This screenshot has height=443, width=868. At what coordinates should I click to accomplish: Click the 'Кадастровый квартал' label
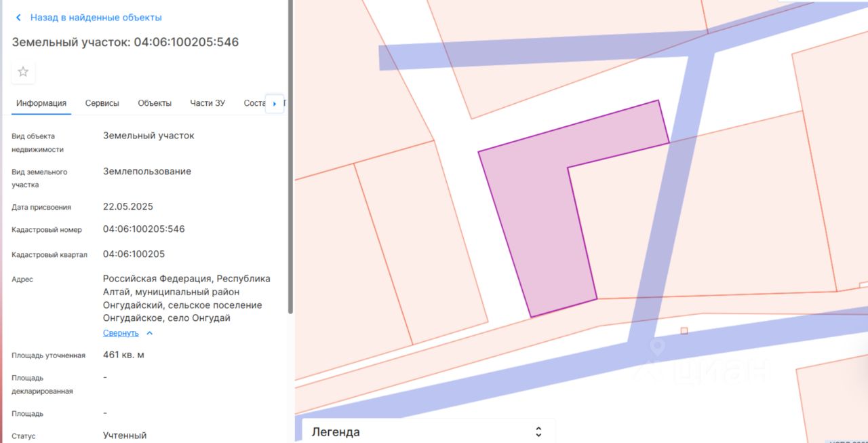coord(50,255)
